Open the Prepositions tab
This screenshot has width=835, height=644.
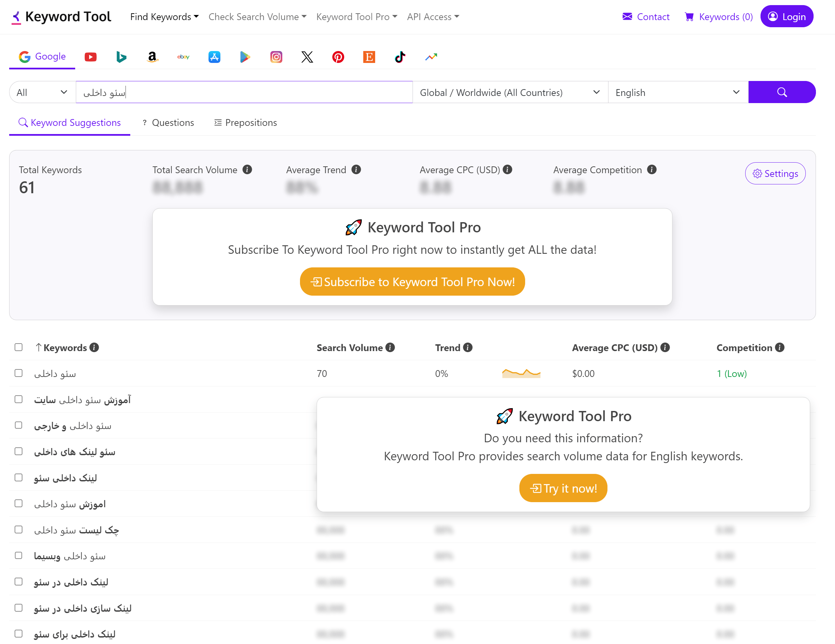246,123
